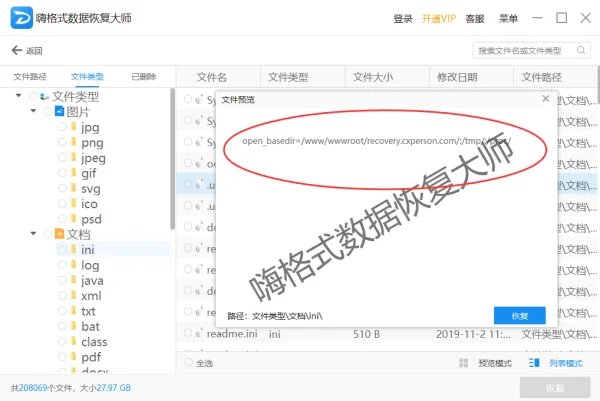Switch to 列表模式 view

pyautogui.click(x=566, y=363)
